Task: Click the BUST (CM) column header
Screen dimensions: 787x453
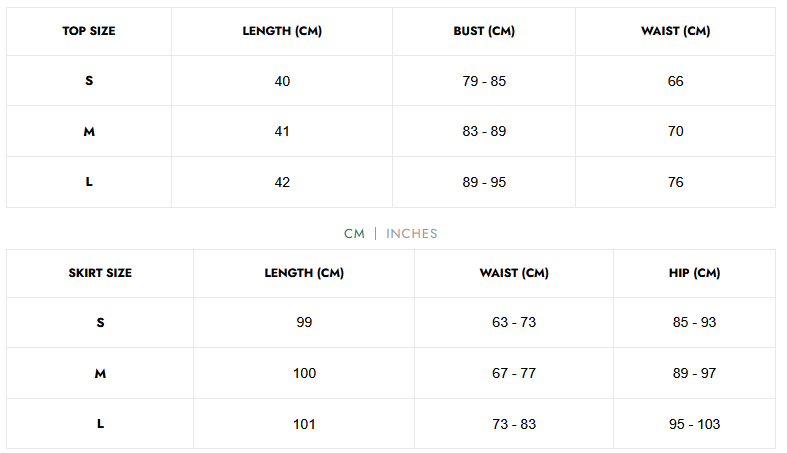Action: pos(484,31)
